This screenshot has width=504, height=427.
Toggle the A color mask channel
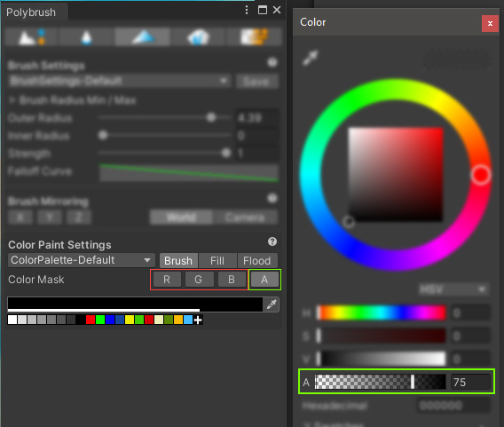click(x=264, y=280)
